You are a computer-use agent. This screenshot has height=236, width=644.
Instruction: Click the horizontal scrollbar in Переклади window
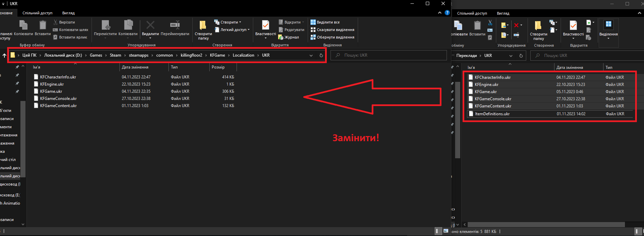[546, 225]
